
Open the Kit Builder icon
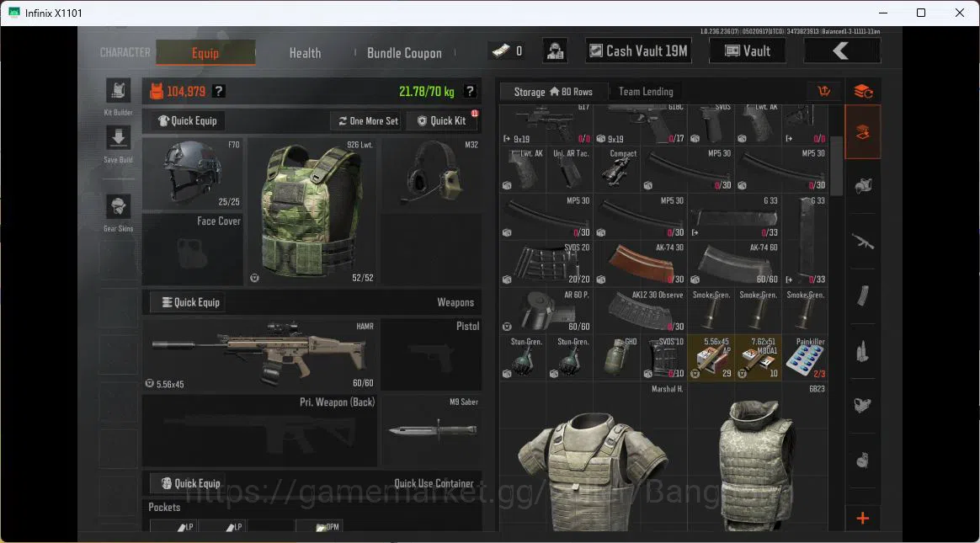[x=118, y=91]
